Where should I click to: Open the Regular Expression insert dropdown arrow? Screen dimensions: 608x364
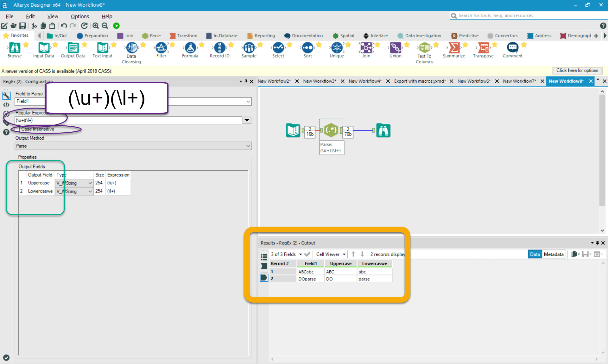[247, 120]
